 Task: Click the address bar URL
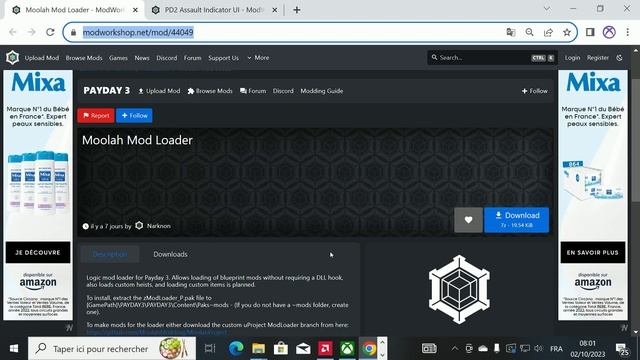tap(138, 32)
